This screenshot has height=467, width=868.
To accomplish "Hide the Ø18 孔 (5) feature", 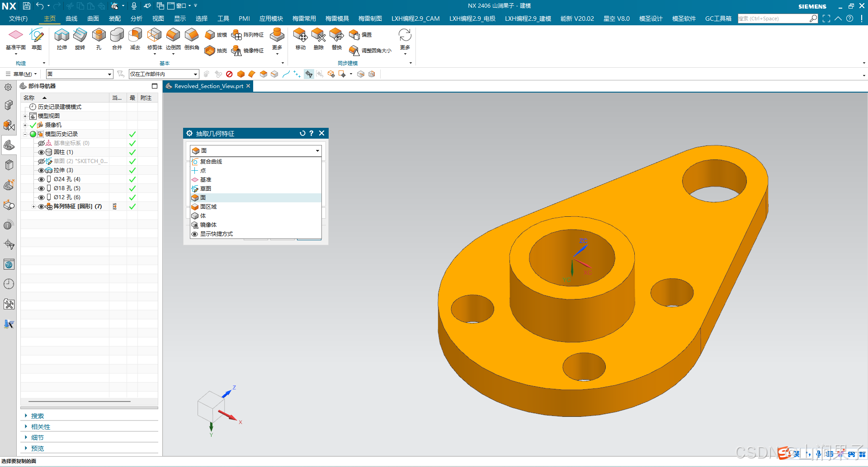I will click(42, 188).
